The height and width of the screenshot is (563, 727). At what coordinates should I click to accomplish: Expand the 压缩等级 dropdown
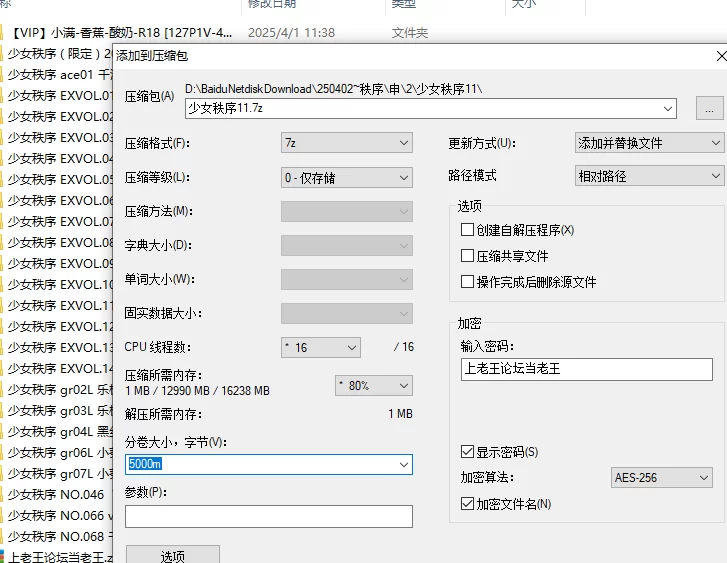[346, 178]
